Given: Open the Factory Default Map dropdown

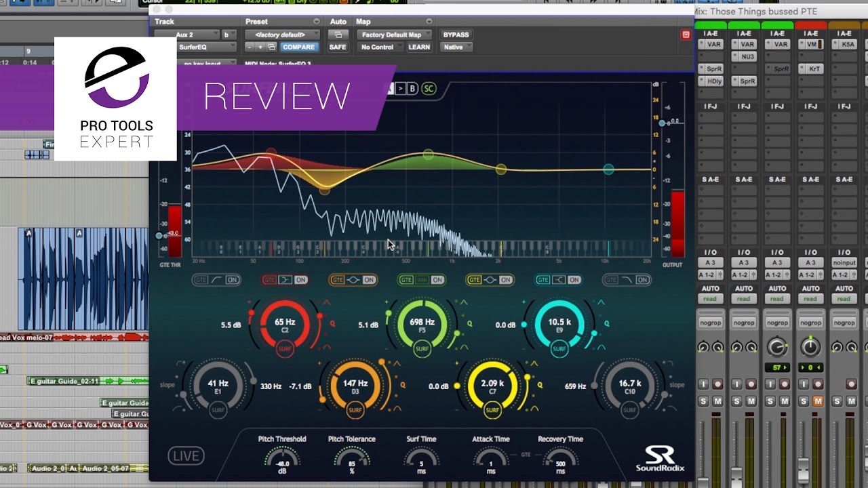Looking at the screenshot, I should (x=395, y=35).
